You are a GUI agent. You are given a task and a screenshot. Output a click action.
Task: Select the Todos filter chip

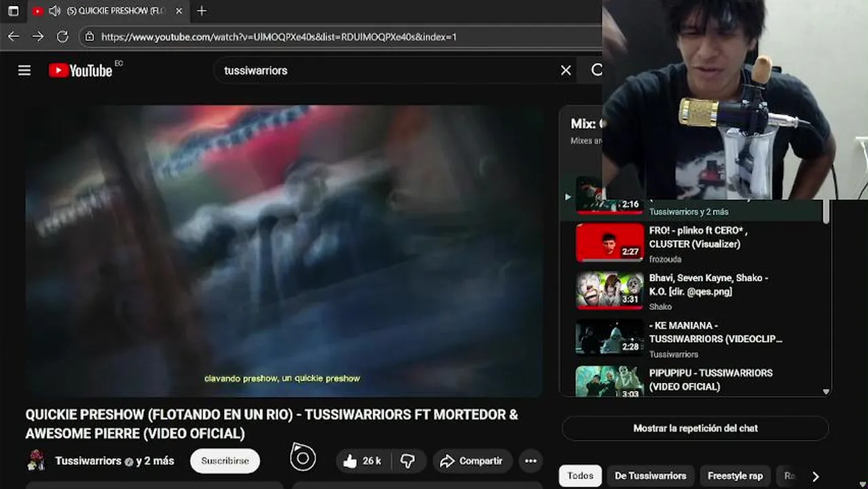[580, 476]
